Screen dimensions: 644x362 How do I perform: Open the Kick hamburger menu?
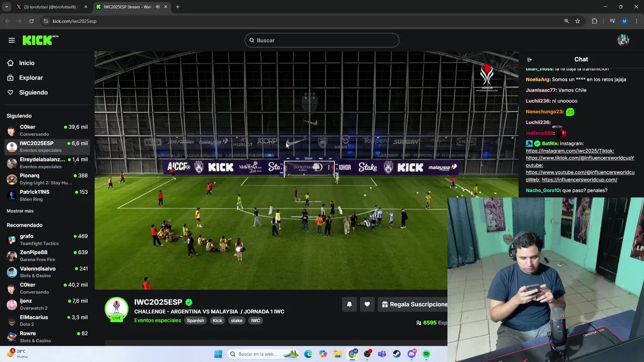(12, 40)
